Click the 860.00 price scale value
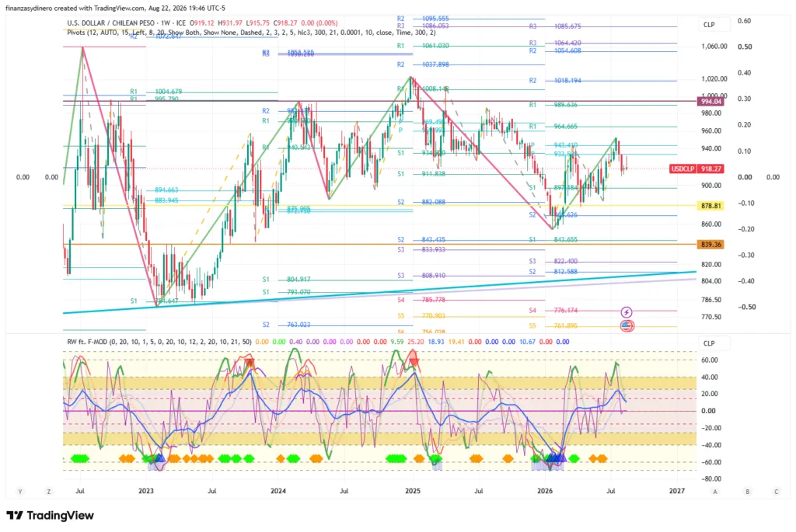 tap(710, 224)
